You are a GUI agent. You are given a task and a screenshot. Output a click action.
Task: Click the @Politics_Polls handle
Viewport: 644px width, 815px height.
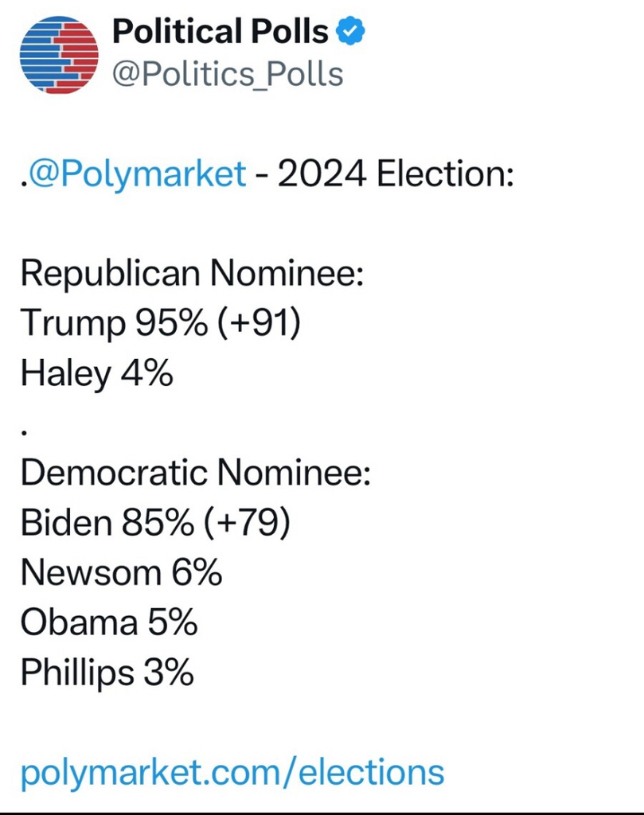pos(228,74)
